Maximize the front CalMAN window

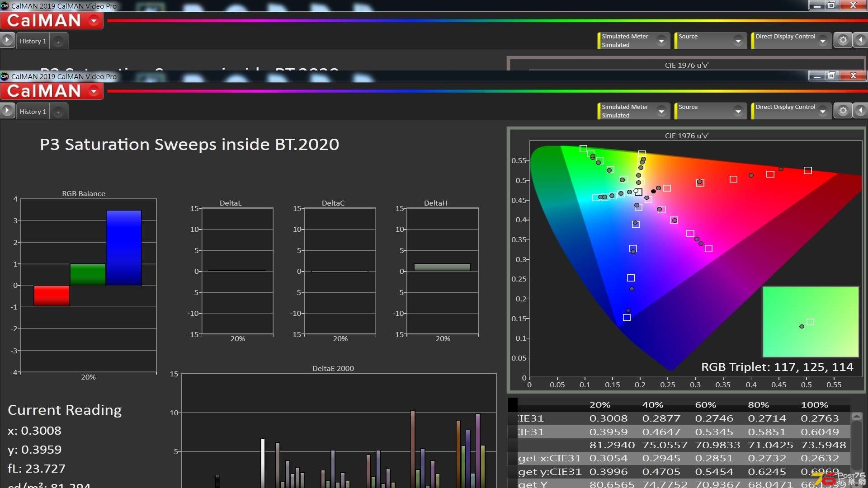tap(831, 76)
